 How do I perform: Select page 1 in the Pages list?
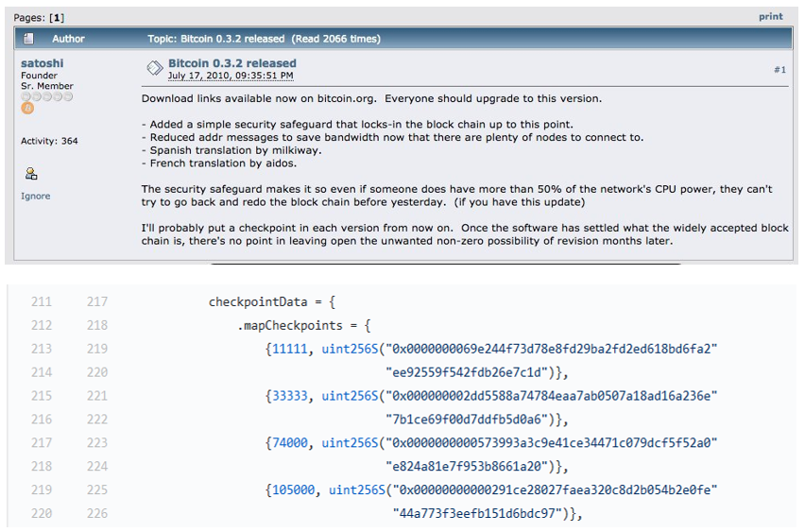pos(57,18)
